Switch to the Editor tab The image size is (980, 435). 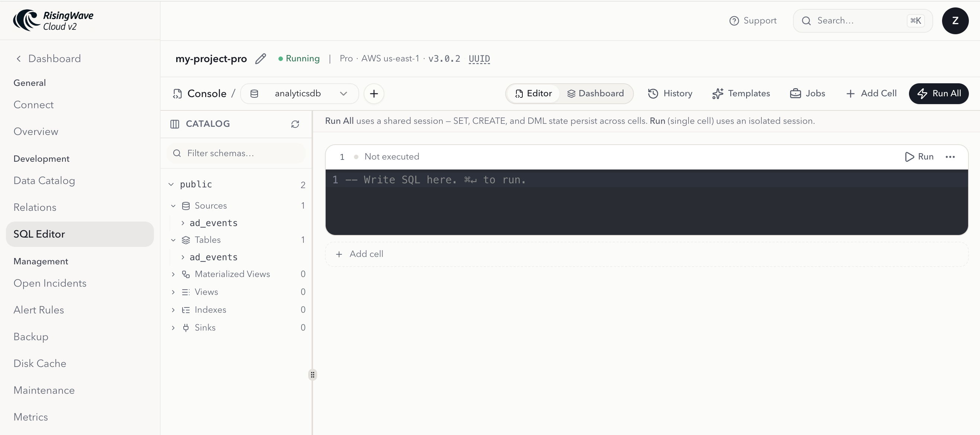coord(533,94)
